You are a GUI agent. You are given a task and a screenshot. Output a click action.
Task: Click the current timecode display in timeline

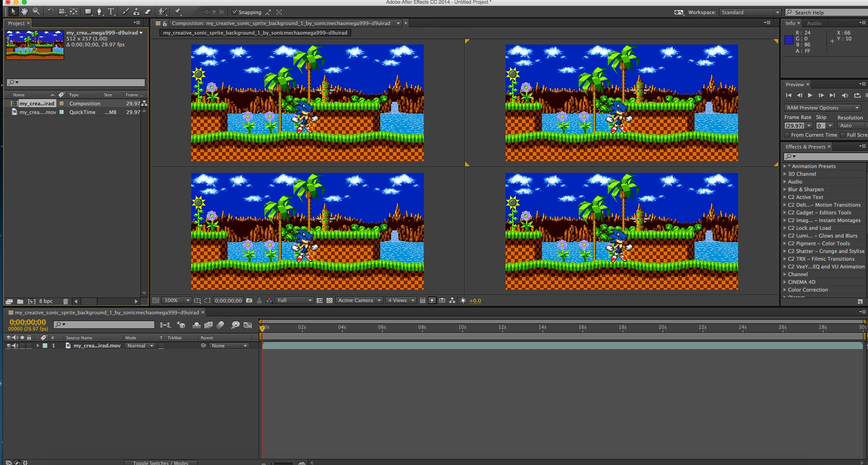(x=28, y=322)
